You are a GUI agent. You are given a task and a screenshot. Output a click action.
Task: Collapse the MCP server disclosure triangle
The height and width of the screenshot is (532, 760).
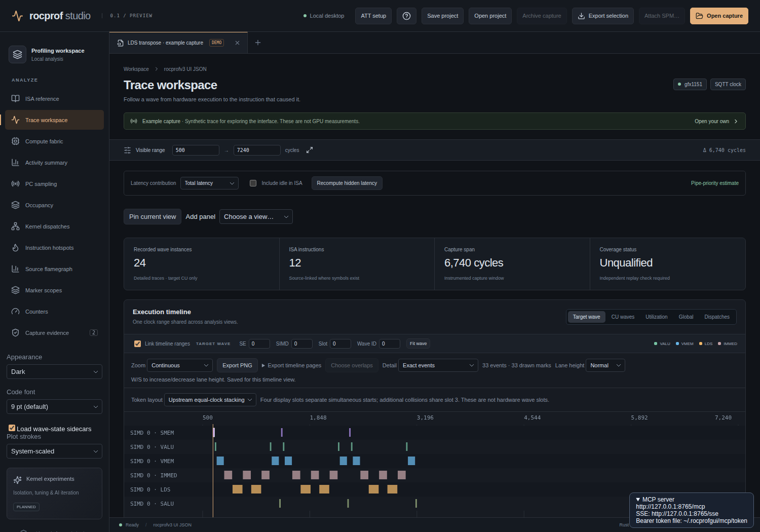638,500
